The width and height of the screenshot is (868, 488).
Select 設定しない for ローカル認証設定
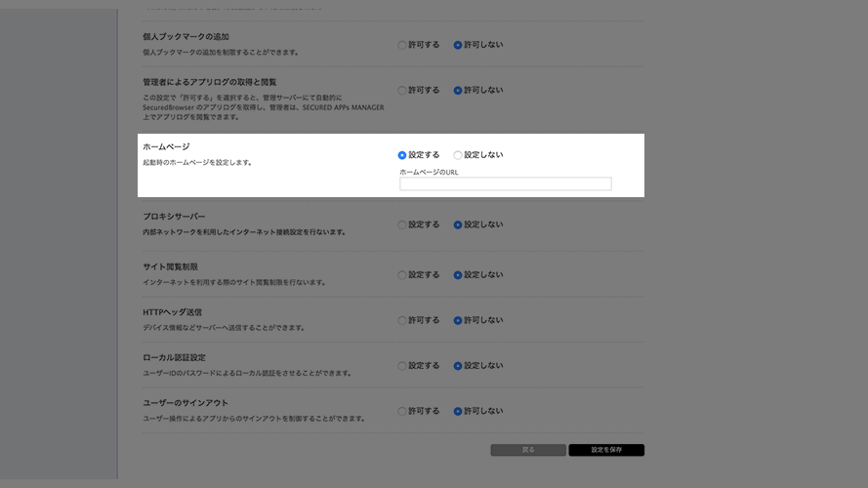[457, 366]
